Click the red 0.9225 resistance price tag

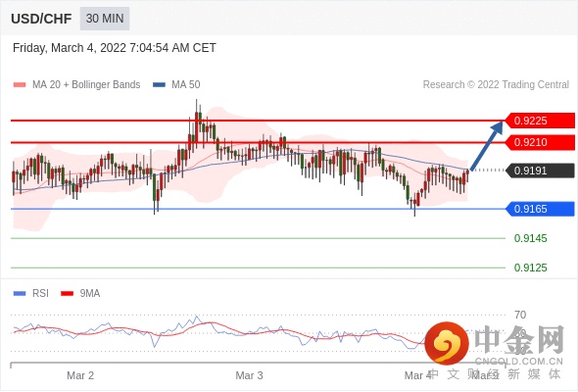(x=540, y=121)
